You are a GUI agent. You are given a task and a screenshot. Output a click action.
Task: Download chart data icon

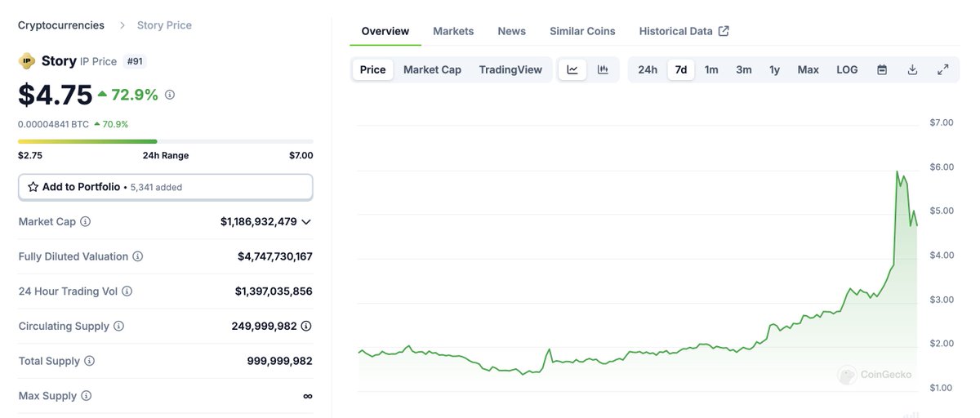tap(912, 69)
